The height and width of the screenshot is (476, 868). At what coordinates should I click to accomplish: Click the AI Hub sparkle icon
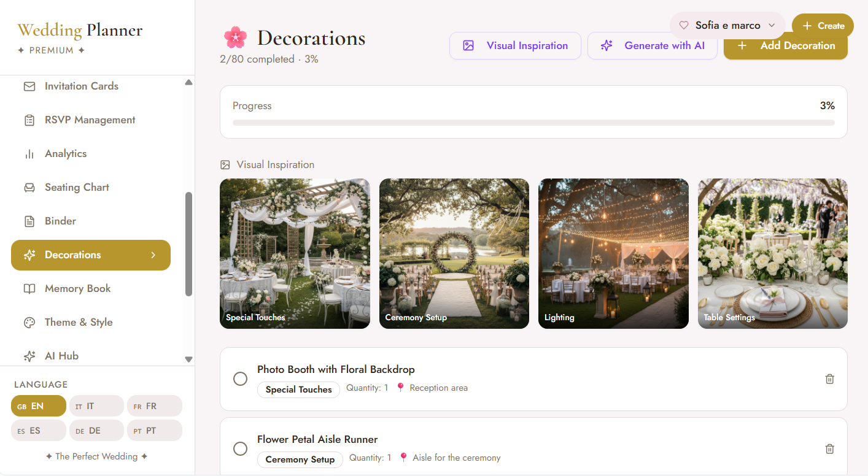(x=29, y=356)
